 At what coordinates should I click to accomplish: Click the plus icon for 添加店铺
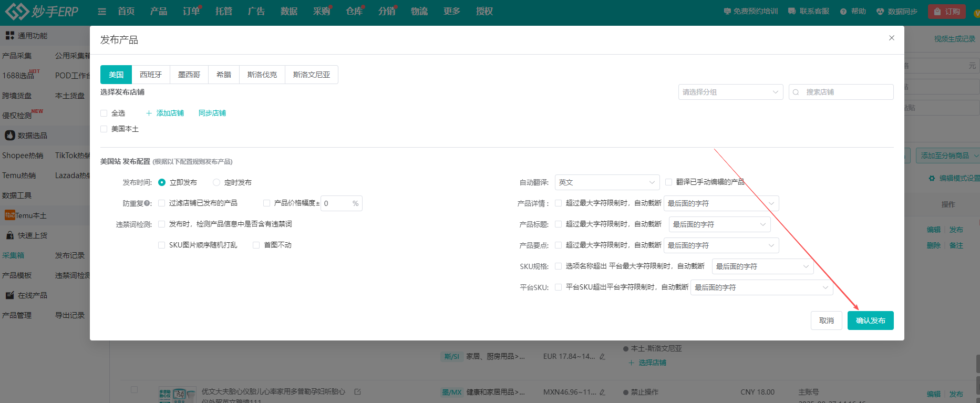point(149,113)
